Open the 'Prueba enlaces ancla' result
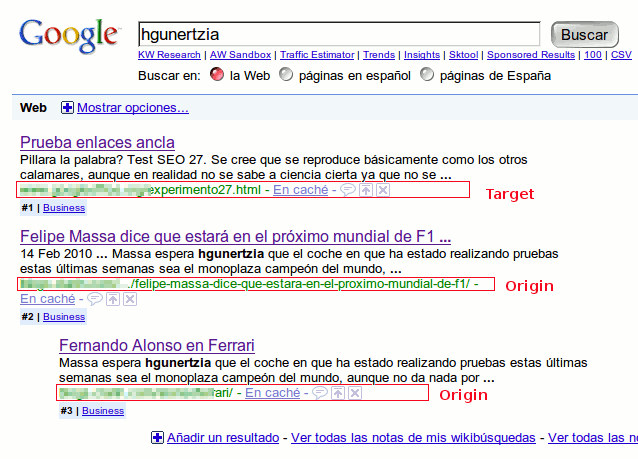Viewport: 638px width, 459px height. [97, 143]
